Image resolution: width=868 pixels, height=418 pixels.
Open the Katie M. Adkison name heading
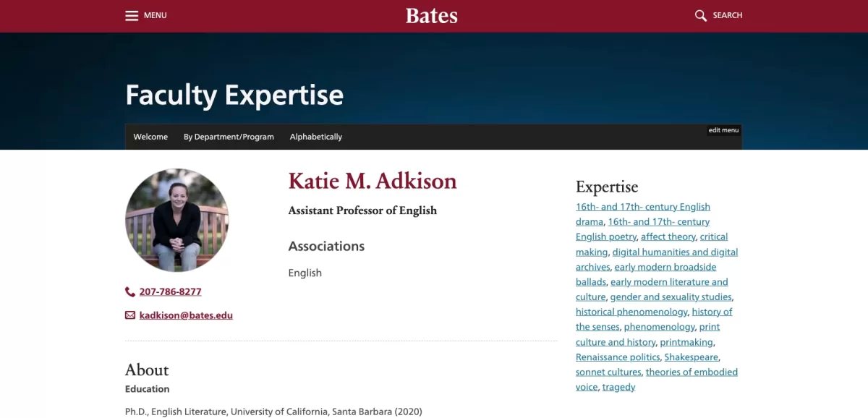coord(373,181)
